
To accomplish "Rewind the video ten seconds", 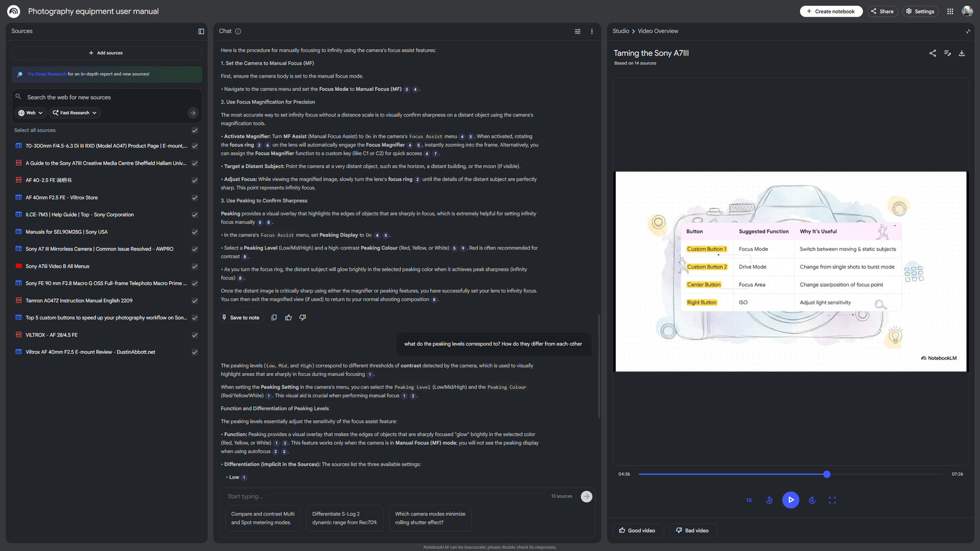I will [769, 500].
